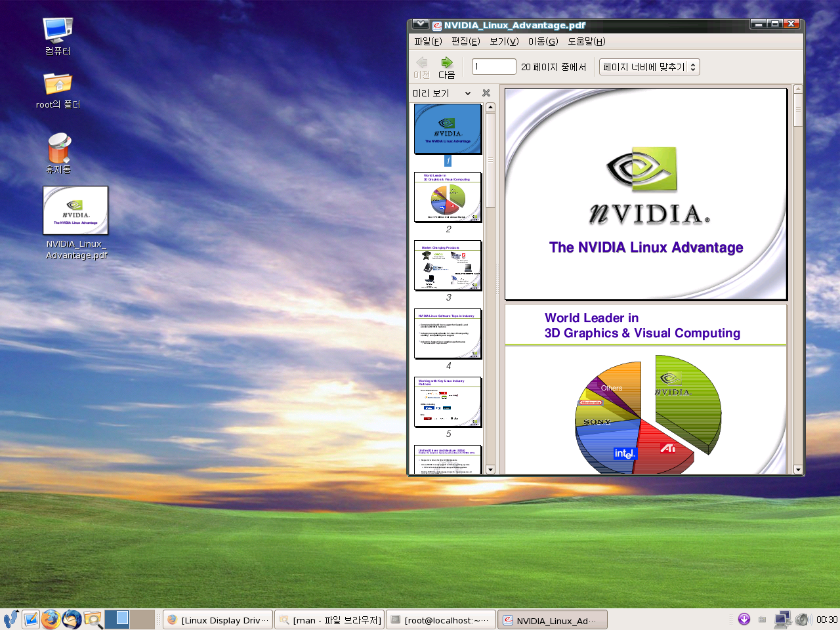Click document view scroll-down arrow
The height and width of the screenshot is (630, 840).
coord(798,469)
